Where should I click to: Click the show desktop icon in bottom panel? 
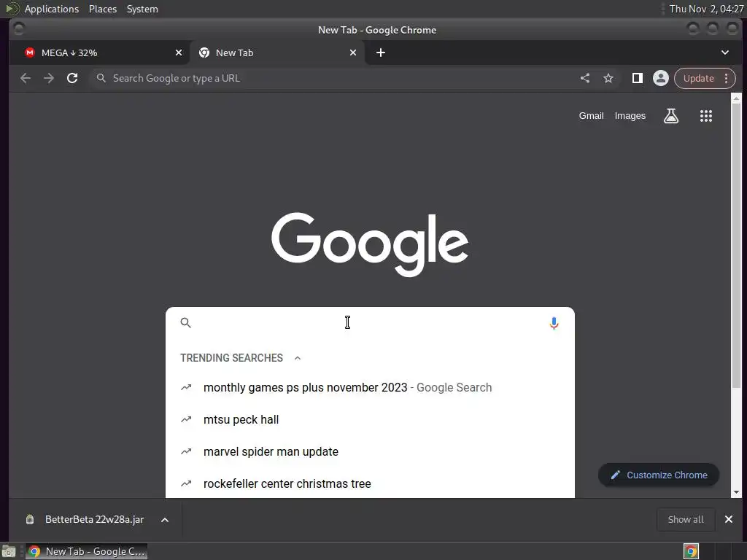pyautogui.click(x=9, y=551)
